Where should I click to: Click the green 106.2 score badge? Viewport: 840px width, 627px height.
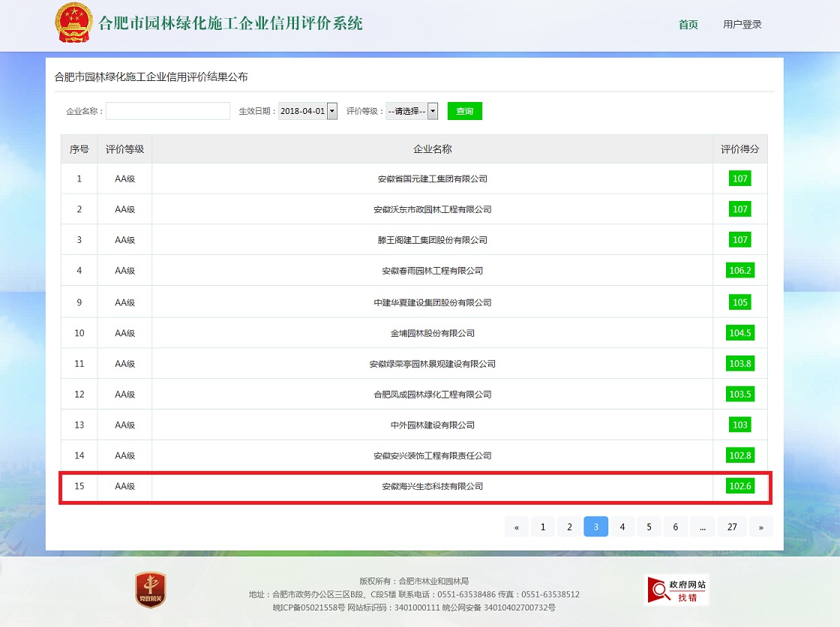tap(739, 271)
